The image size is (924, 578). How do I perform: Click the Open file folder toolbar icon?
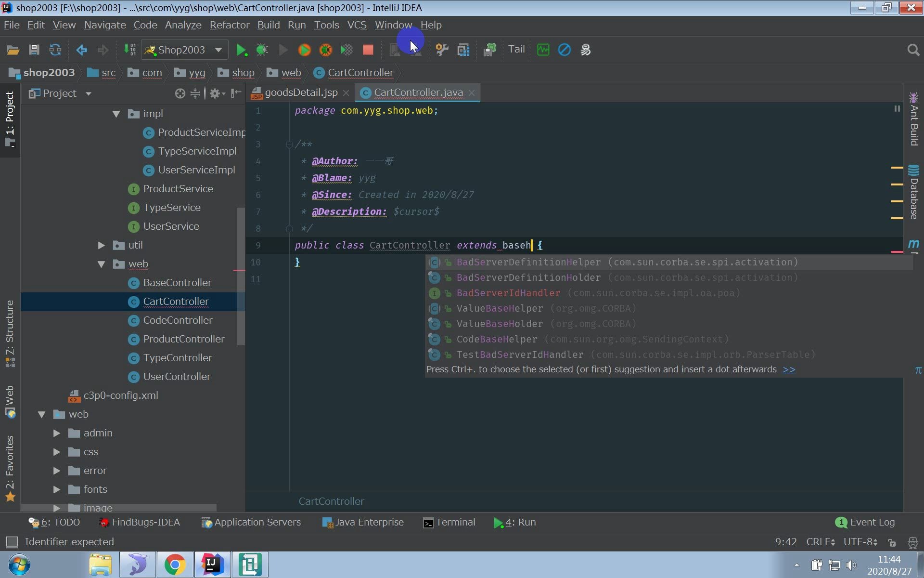click(x=13, y=50)
